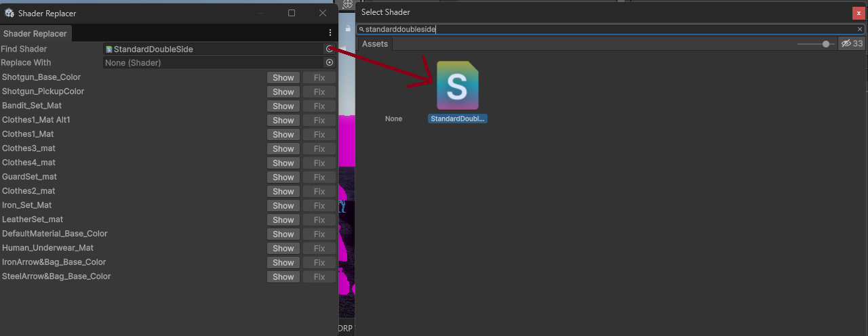Open object picker for Replace With field
Image resolution: width=868 pixels, height=336 pixels.
click(330, 62)
